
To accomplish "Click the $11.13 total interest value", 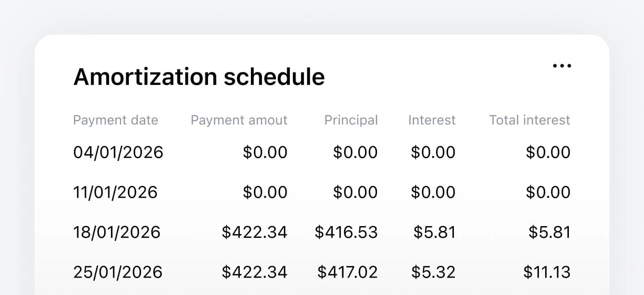I will click(x=548, y=271).
